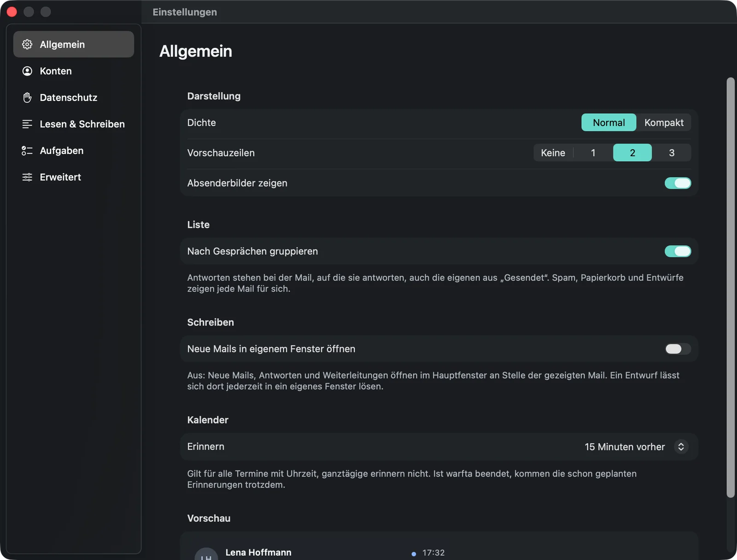Click the checklist icon beside Aufgaben
The image size is (737, 560).
(x=27, y=151)
